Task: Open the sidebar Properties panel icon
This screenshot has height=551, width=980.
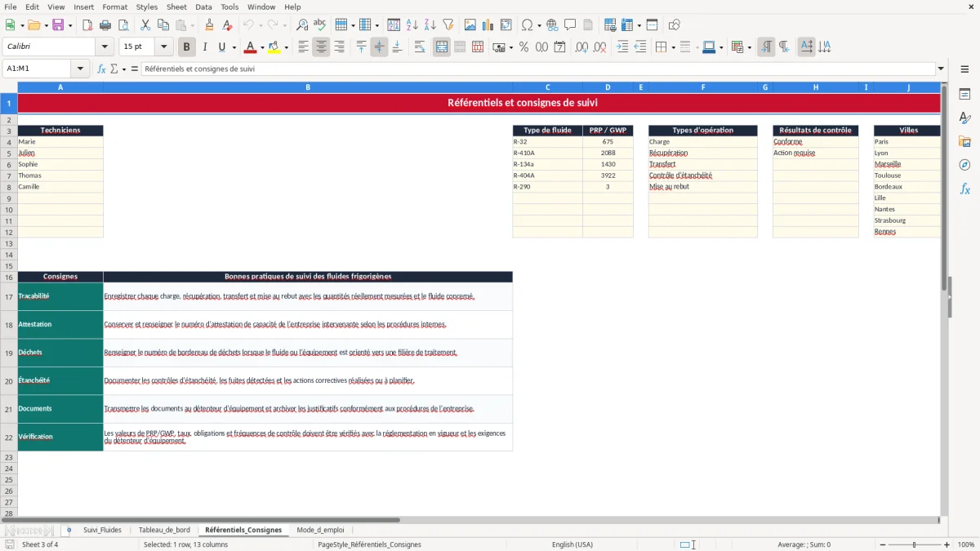Action: coord(964,95)
